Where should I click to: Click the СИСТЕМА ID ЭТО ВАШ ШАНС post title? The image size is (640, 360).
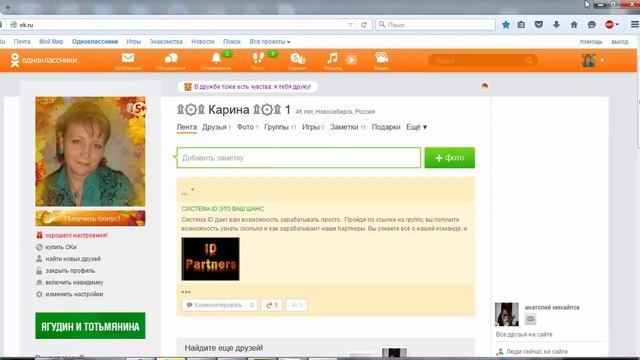click(222, 209)
